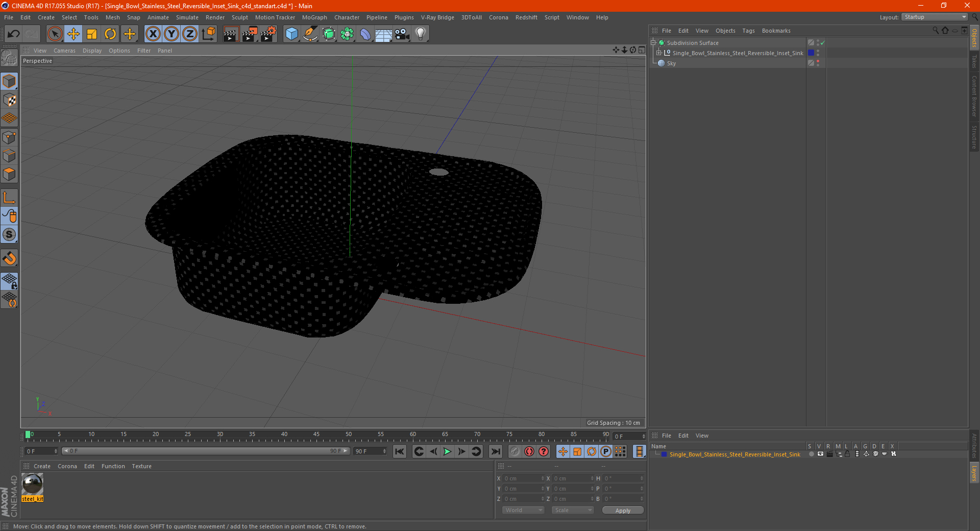Image resolution: width=980 pixels, height=531 pixels.
Task: Toggle viewport maximize icon
Action: [642, 50]
